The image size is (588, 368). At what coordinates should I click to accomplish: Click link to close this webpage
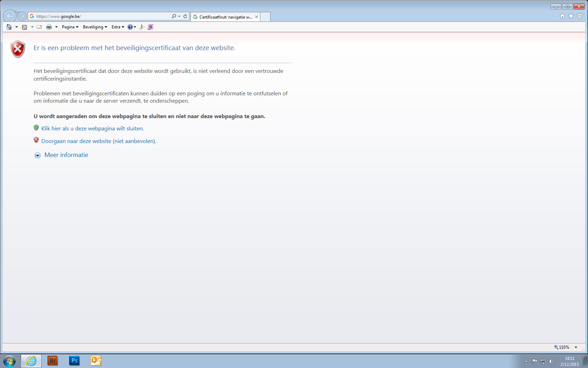pyautogui.click(x=92, y=129)
